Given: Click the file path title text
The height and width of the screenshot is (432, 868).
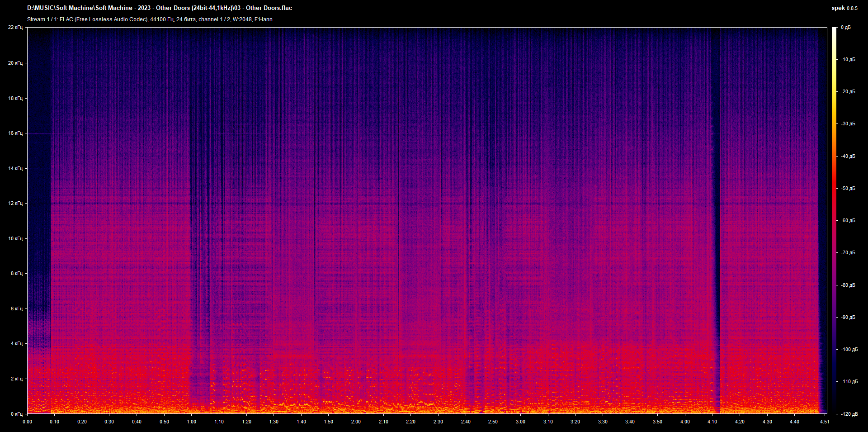Looking at the screenshot, I should point(159,8).
